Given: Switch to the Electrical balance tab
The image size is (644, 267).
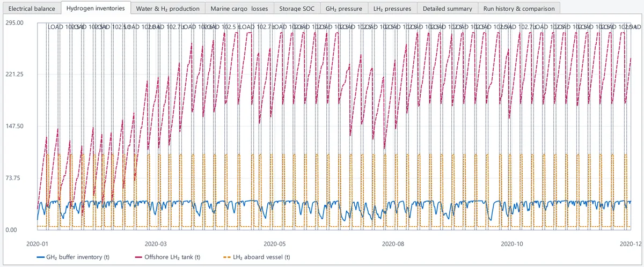Looking at the screenshot, I should click(32, 9).
